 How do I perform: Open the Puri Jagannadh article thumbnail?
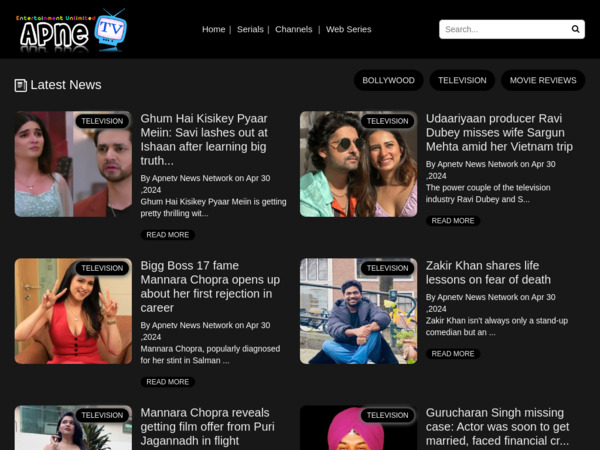coord(73,428)
